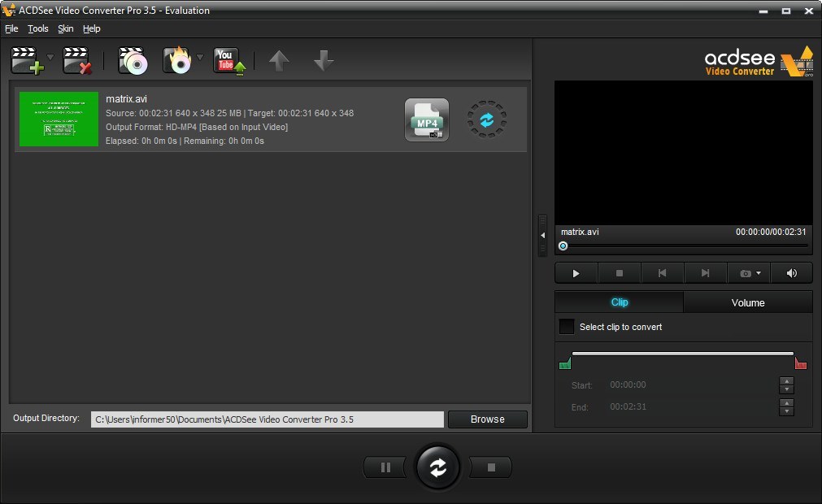
Task: Click the preview time 00:00:00/00:02:31
Action: tap(771, 232)
